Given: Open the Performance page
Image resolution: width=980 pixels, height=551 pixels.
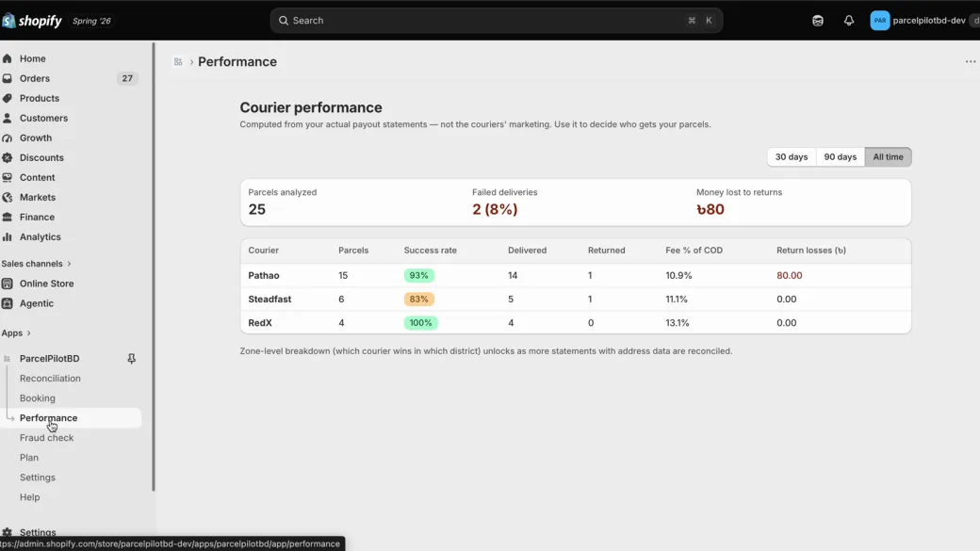Looking at the screenshot, I should [49, 418].
